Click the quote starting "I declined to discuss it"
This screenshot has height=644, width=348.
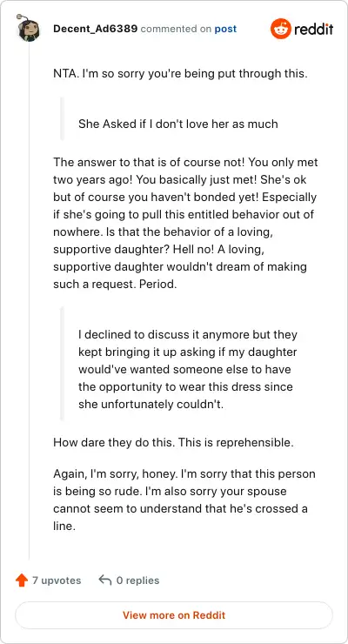pyautogui.click(x=188, y=369)
